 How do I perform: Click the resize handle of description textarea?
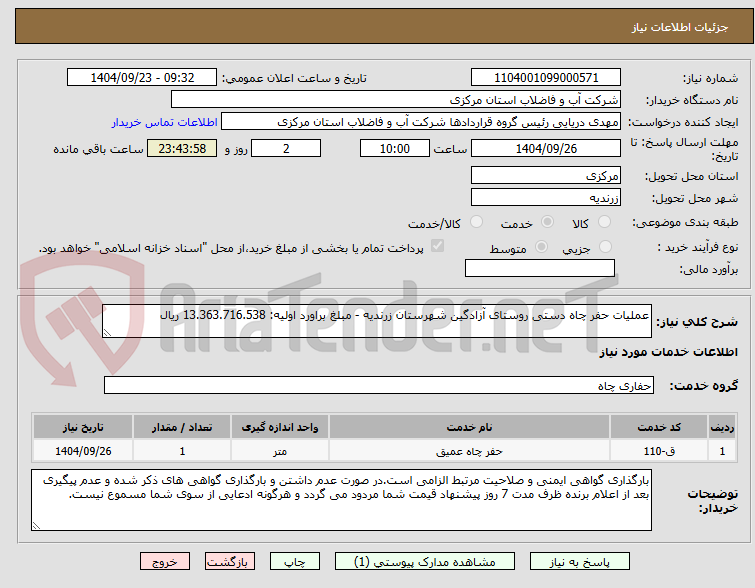[107, 332]
